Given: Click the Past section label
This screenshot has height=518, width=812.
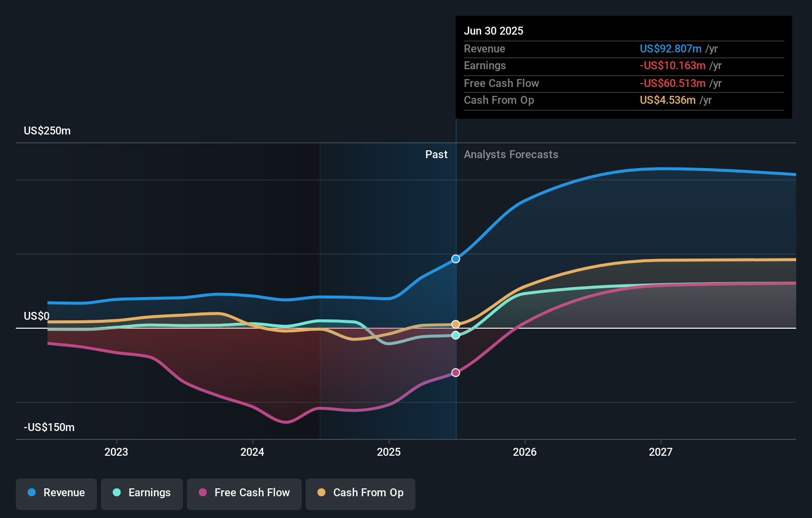Looking at the screenshot, I should pos(436,154).
